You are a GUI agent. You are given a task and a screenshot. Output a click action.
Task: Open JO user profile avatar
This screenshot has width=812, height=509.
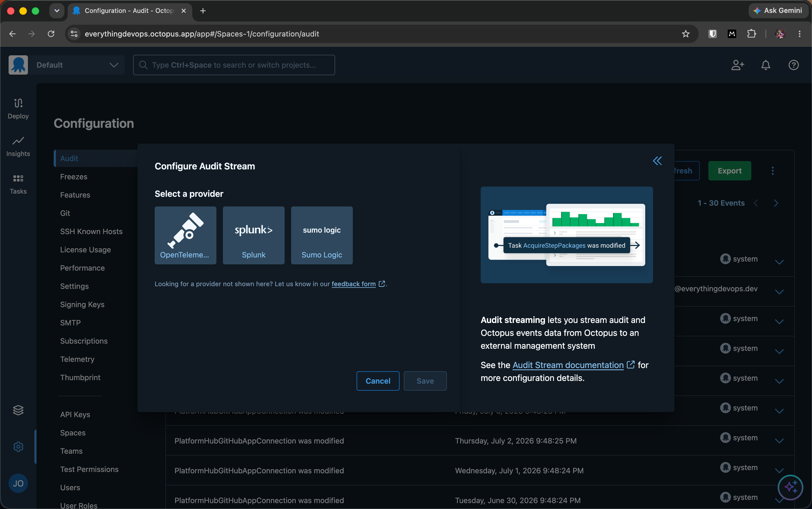pyautogui.click(x=18, y=483)
